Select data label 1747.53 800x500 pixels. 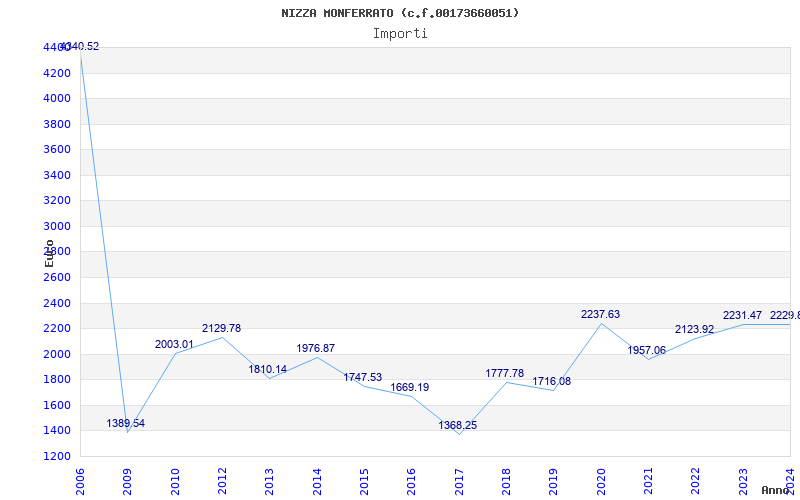tap(363, 378)
